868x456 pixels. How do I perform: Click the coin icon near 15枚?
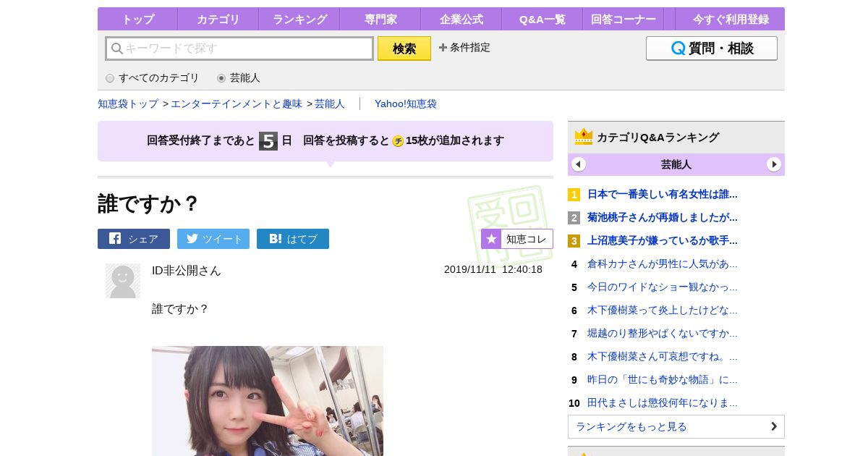[398, 141]
